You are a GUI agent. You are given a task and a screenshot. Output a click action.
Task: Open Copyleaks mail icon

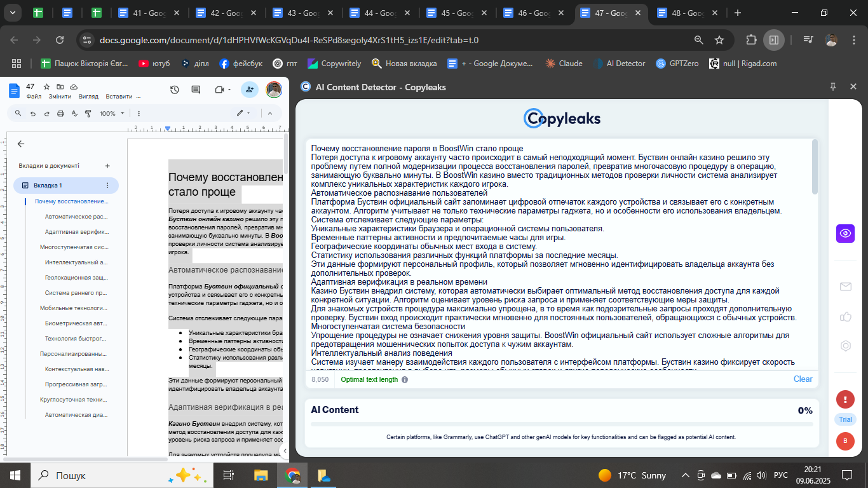click(x=845, y=287)
